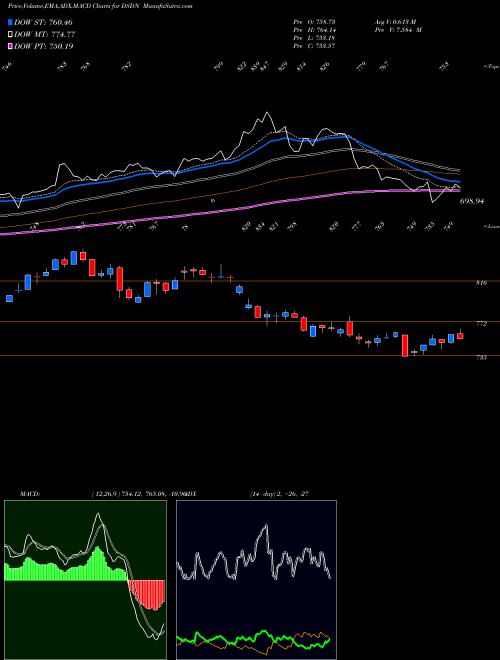Click the '<Tops' label at right edge
500x660 pixels.
tap(492, 66)
